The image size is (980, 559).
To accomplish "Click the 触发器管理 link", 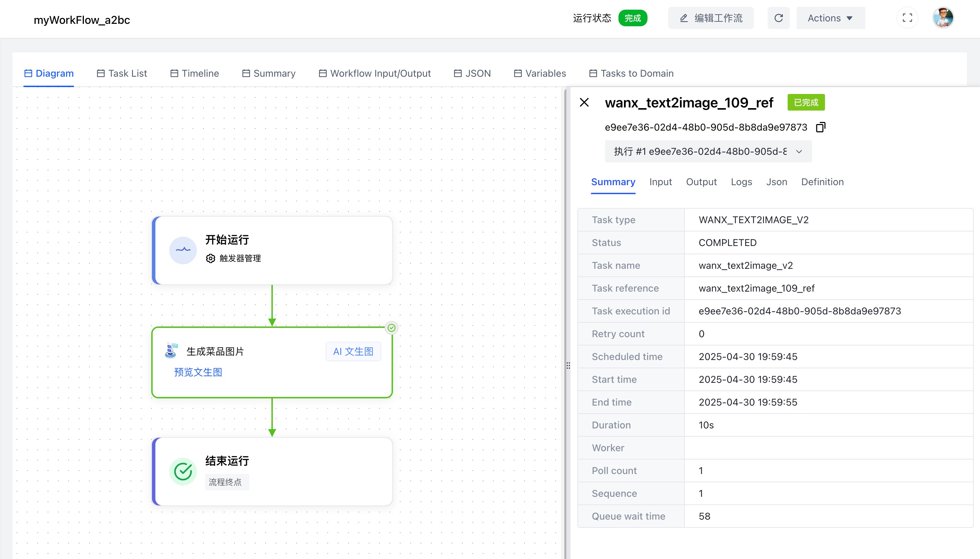I will [240, 258].
